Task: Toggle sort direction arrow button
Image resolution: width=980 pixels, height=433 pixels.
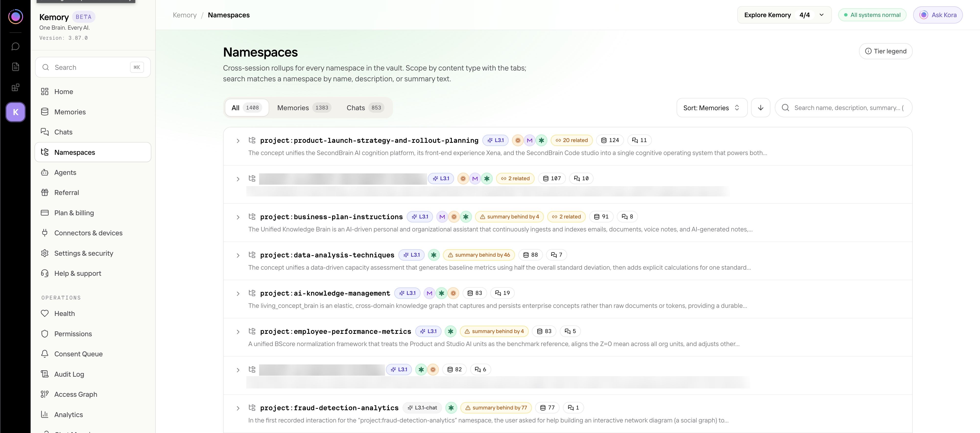Action: click(761, 108)
